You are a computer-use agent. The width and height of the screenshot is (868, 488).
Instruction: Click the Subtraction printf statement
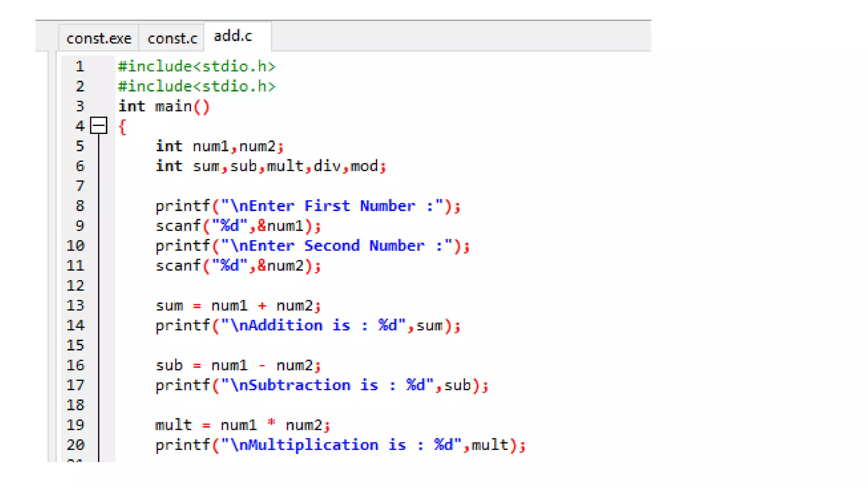[x=321, y=385]
